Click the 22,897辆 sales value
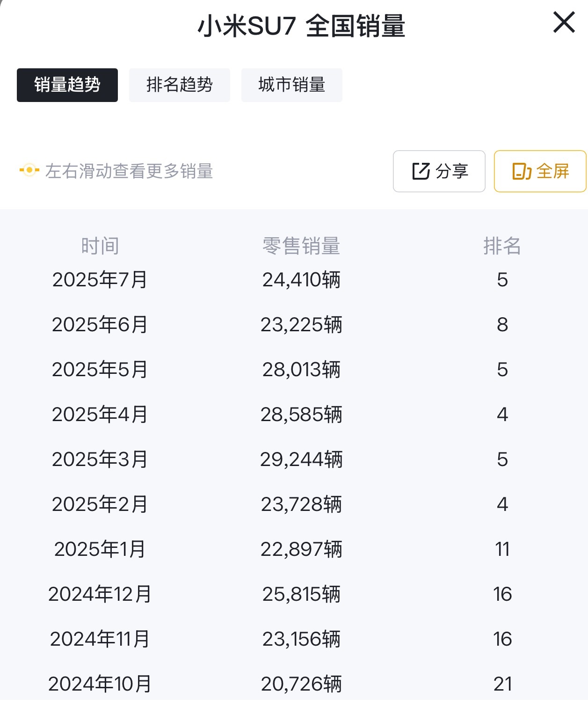The height and width of the screenshot is (714, 588). coord(301,549)
